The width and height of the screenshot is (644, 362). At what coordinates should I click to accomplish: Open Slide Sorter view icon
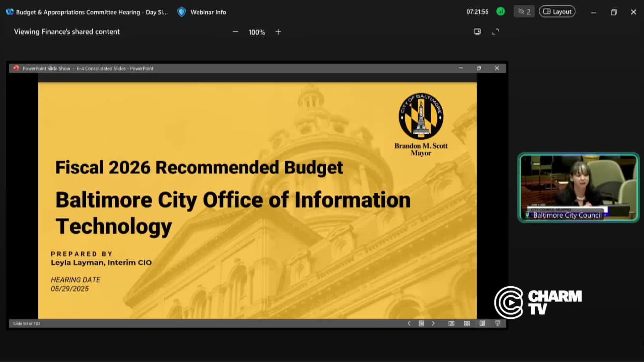467,323
